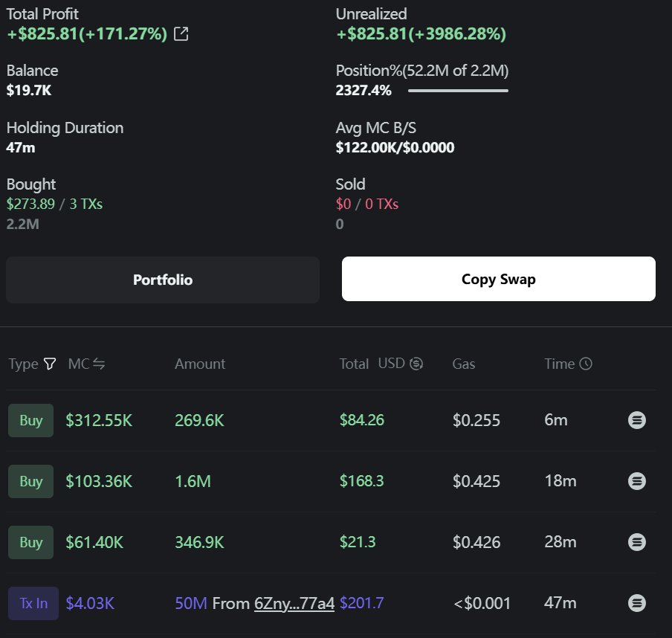
Task: Click the Total Profit value +$825.81(+171.27%)
Action: pos(87,34)
